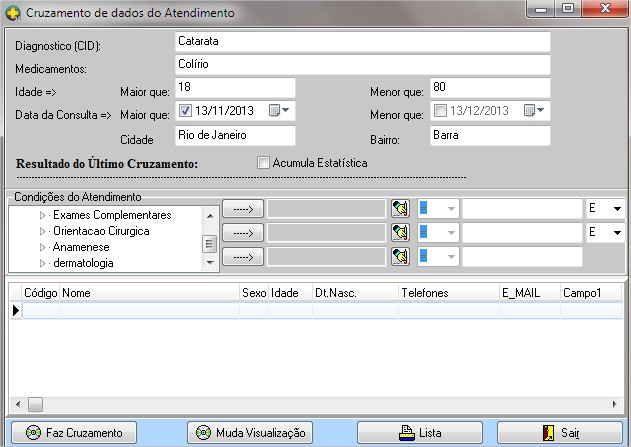Select the dermatologia tree item

(82, 263)
